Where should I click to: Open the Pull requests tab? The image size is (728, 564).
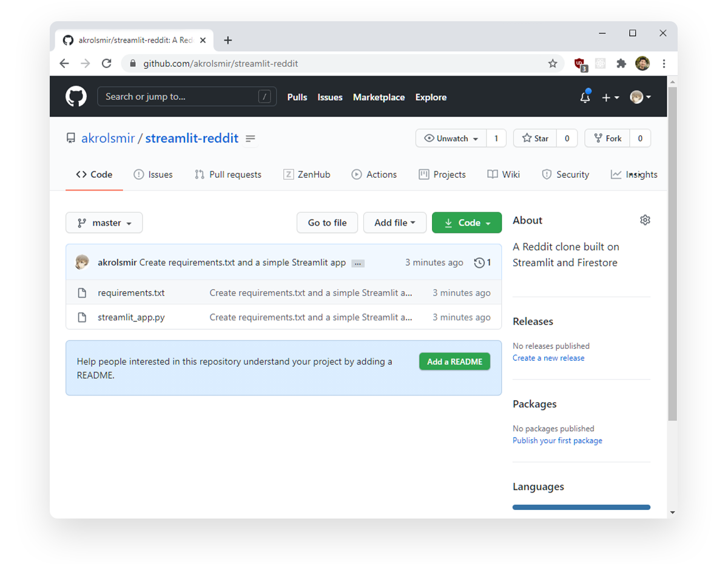228,175
